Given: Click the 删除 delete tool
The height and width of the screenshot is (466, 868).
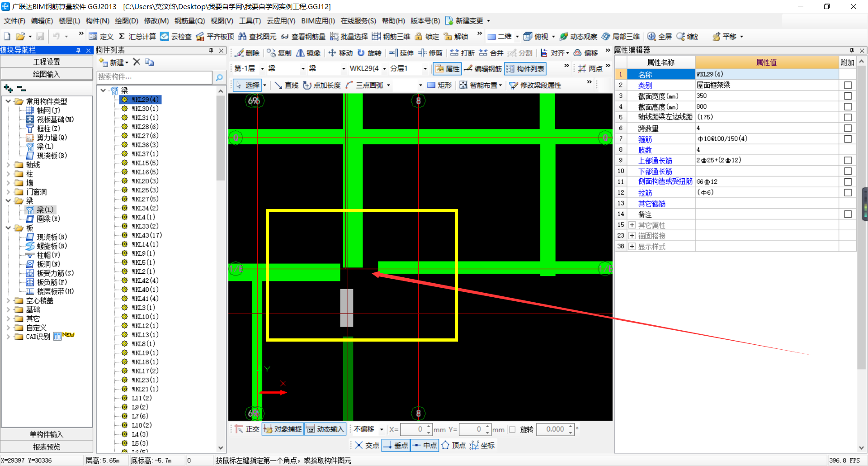Looking at the screenshot, I should coord(247,53).
